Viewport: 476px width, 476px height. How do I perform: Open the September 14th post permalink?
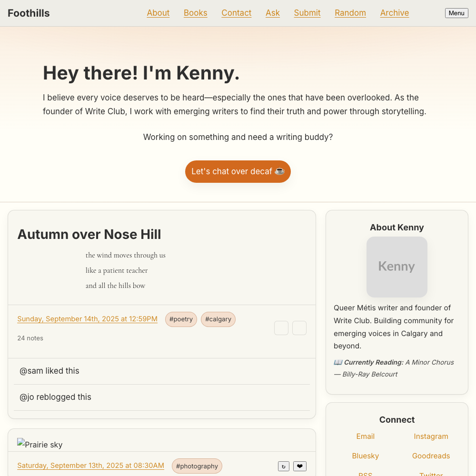click(87, 319)
